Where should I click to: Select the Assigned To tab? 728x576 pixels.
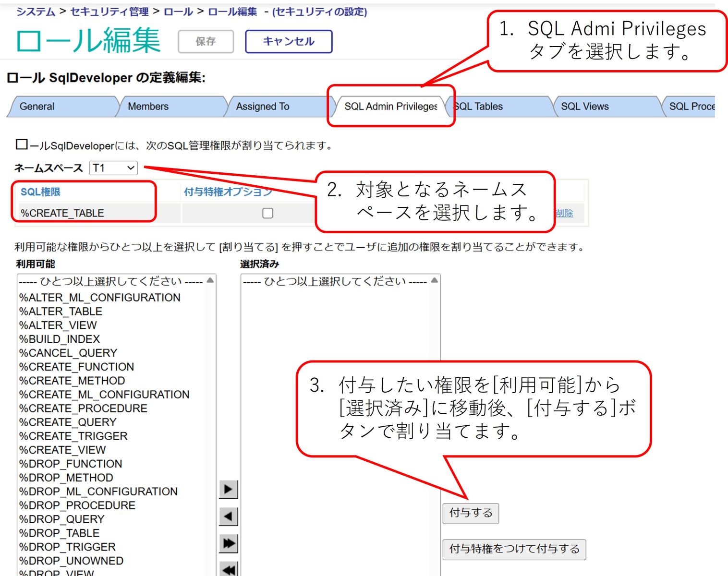tap(262, 107)
